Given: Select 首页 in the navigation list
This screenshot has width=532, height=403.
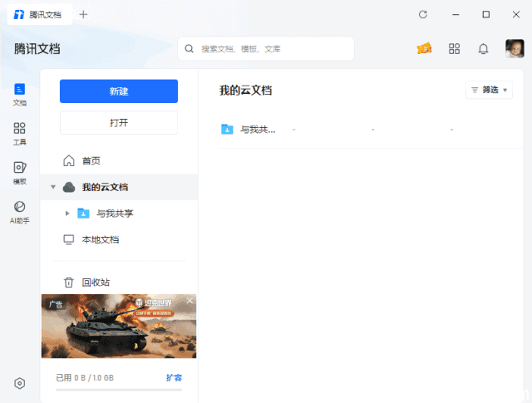Looking at the screenshot, I should click(x=91, y=160).
